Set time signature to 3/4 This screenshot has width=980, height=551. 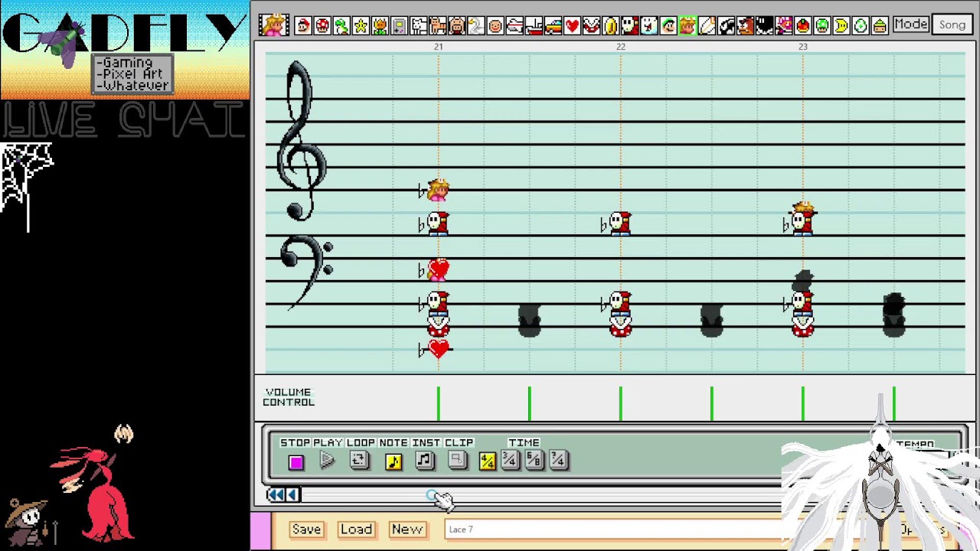coord(510,461)
